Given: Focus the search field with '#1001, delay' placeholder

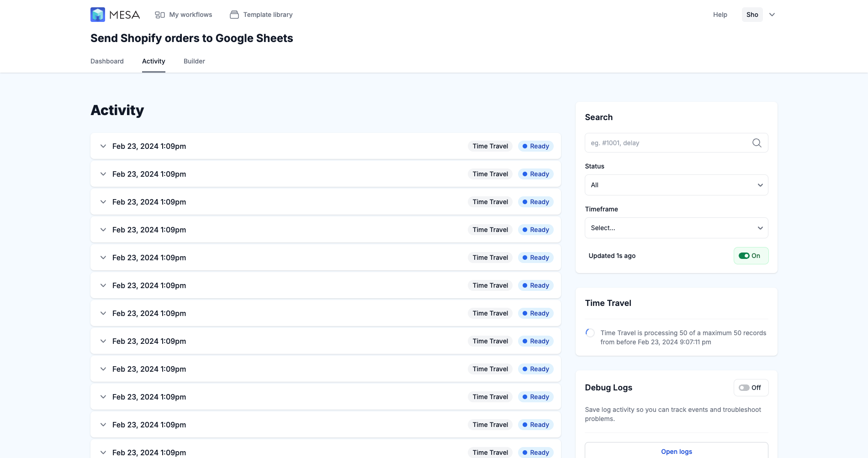Looking at the screenshot, I should click(676, 143).
